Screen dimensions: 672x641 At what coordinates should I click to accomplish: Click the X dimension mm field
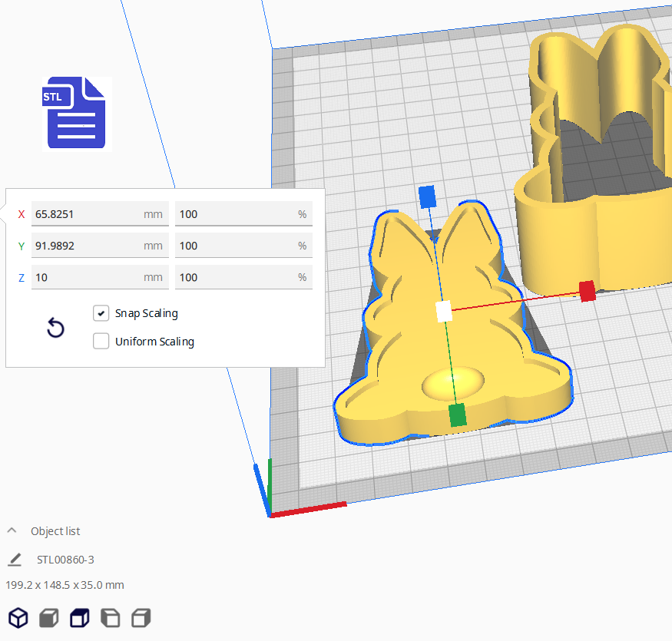[x=86, y=214]
